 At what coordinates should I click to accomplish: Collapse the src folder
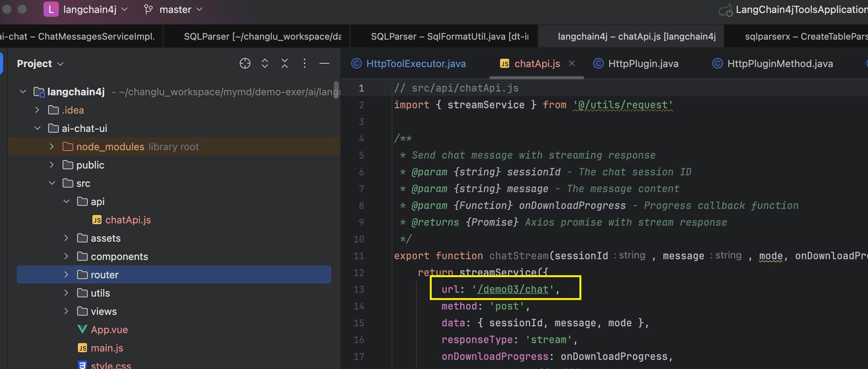tap(52, 183)
